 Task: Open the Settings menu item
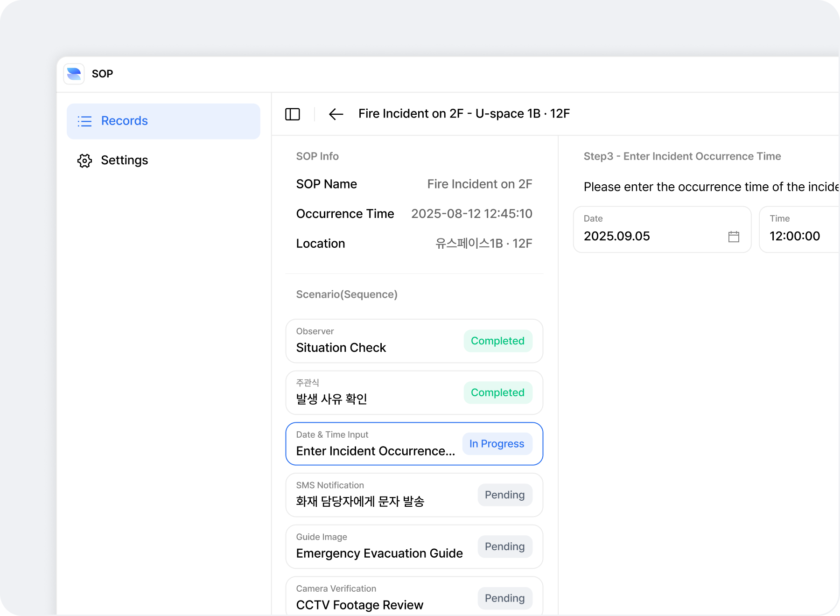tap(125, 161)
